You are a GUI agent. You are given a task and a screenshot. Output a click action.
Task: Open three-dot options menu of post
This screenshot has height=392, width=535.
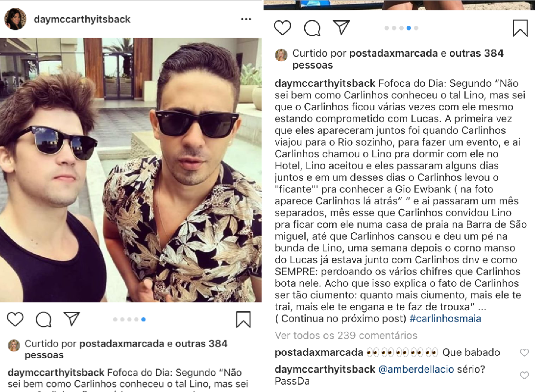(246, 19)
